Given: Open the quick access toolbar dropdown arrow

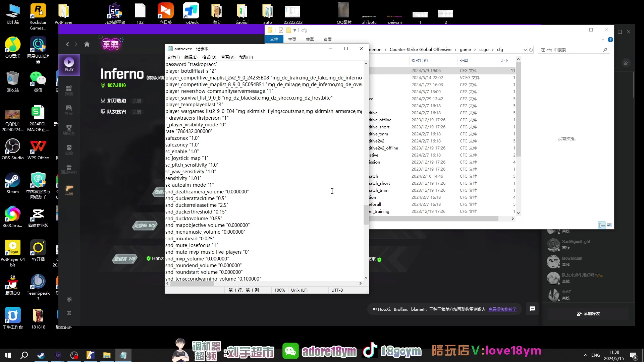Looking at the screenshot, I should [295, 30].
